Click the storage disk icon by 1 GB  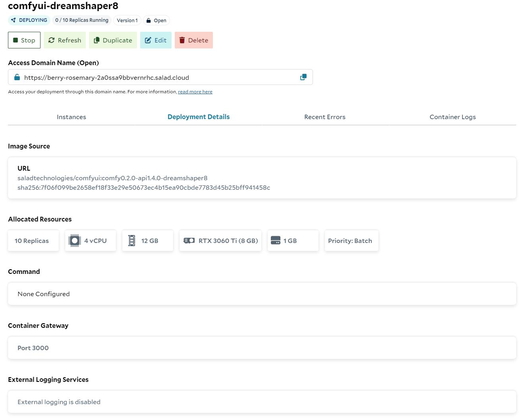(x=276, y=241)
